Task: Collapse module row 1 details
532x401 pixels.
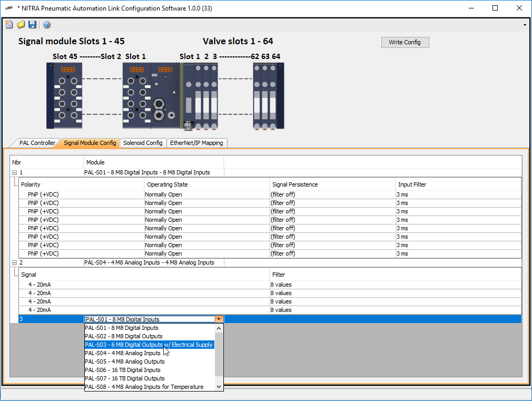Action: 15,172
